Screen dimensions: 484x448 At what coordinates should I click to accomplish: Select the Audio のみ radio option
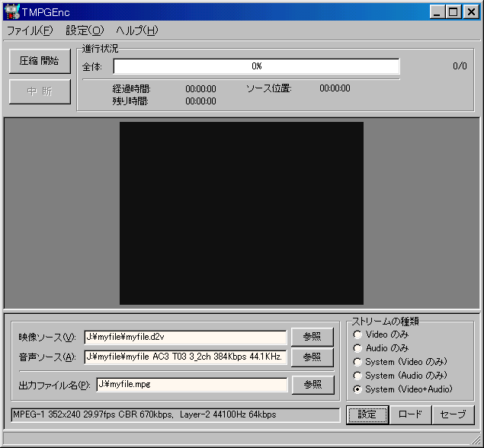click(357, 348)
